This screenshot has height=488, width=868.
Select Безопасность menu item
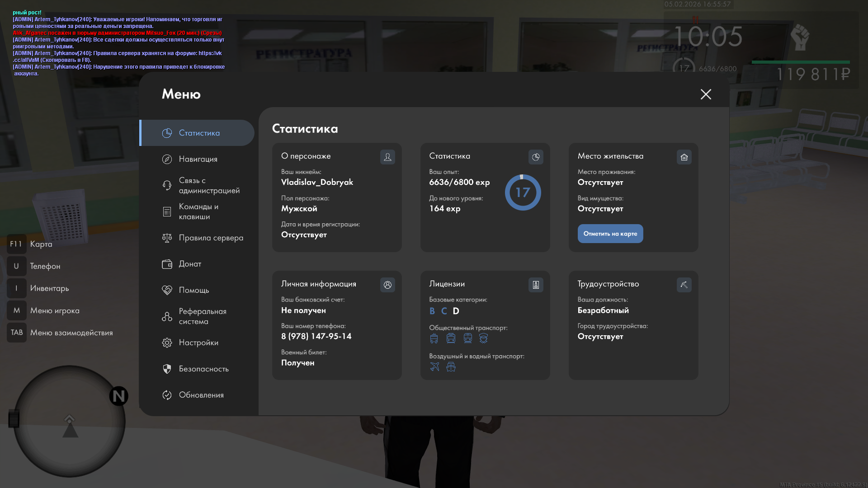203,369
